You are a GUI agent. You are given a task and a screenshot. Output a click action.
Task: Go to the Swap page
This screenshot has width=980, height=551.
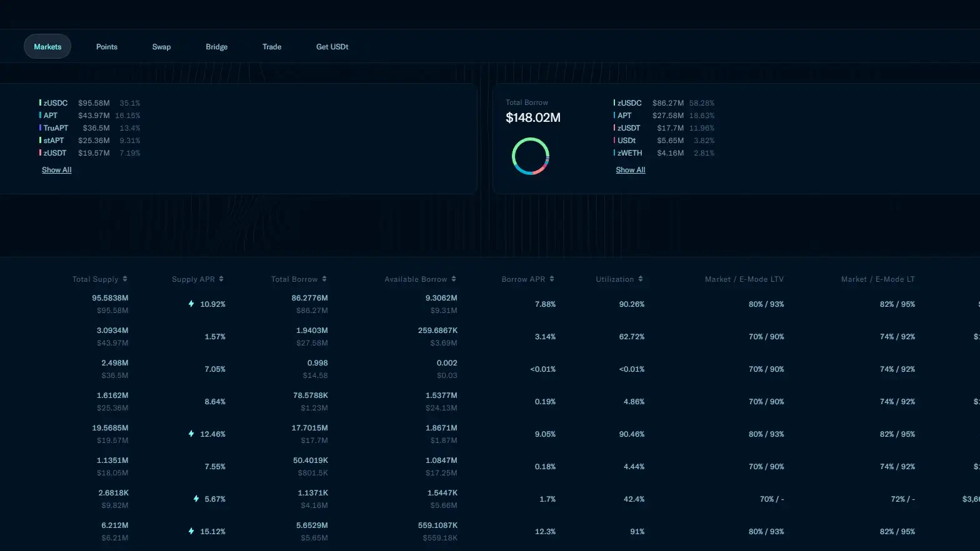[x=161, y=47]
